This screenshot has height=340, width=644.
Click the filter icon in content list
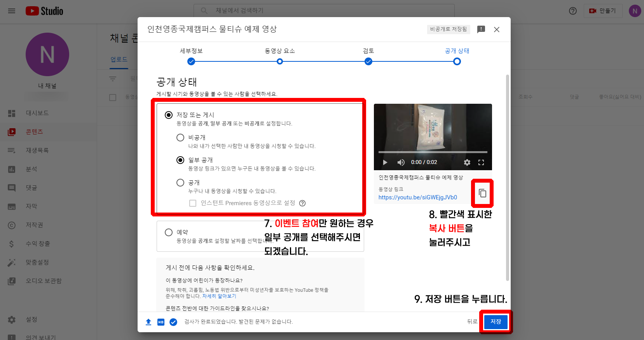pyautogui.click(x=113, y=78)
